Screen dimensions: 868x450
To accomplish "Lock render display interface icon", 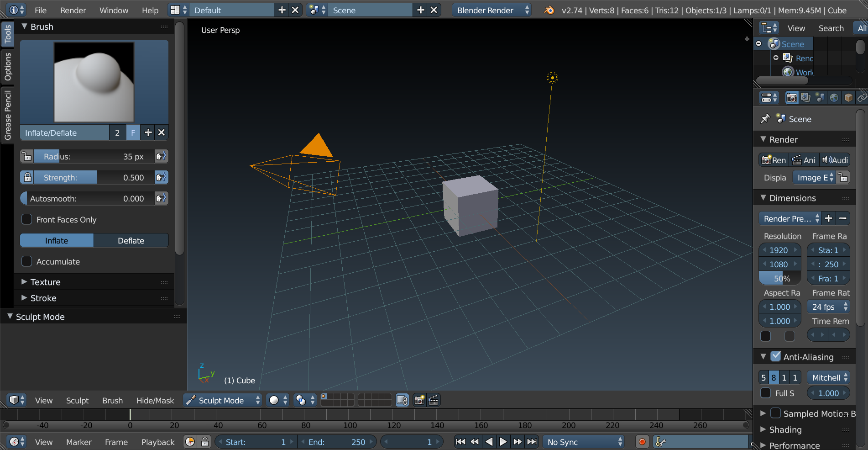I will (843, 177).
